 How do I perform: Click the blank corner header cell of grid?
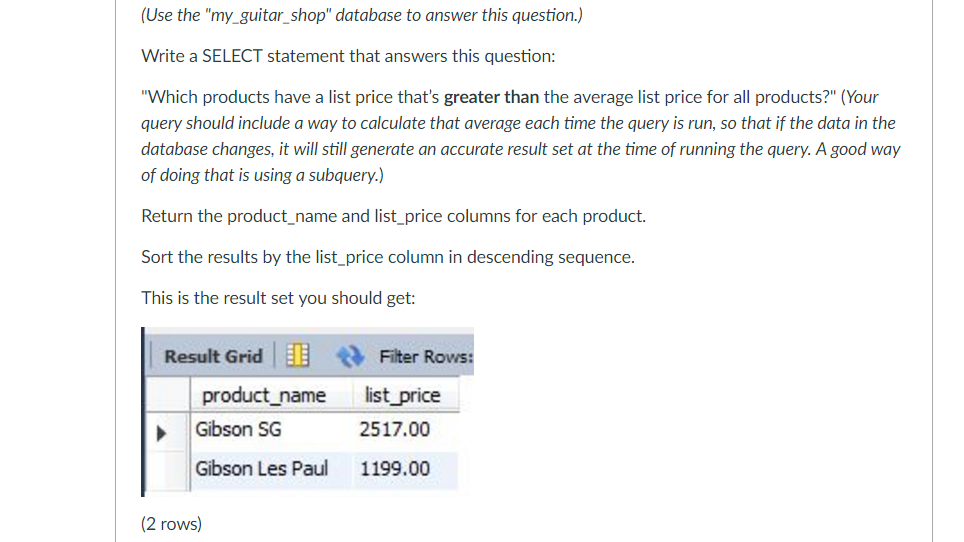click(x=167, y=395)
